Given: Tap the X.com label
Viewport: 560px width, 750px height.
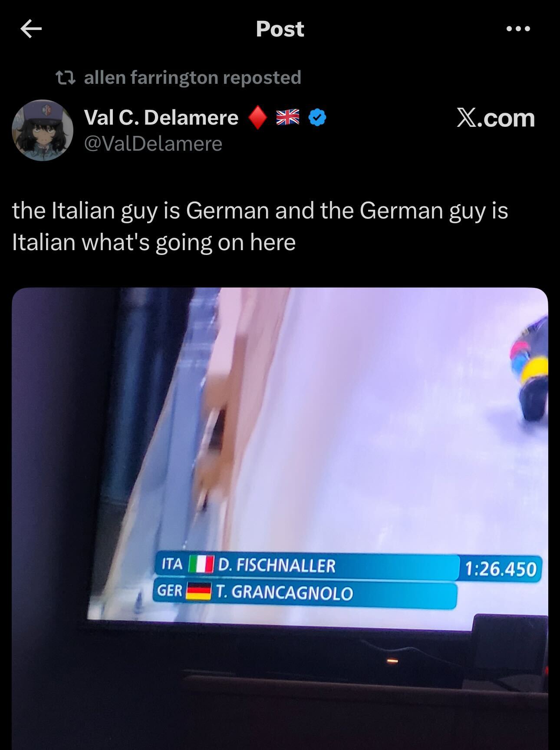Looking at the screenshot, I should pyautogui.click(x=495, y=118).
